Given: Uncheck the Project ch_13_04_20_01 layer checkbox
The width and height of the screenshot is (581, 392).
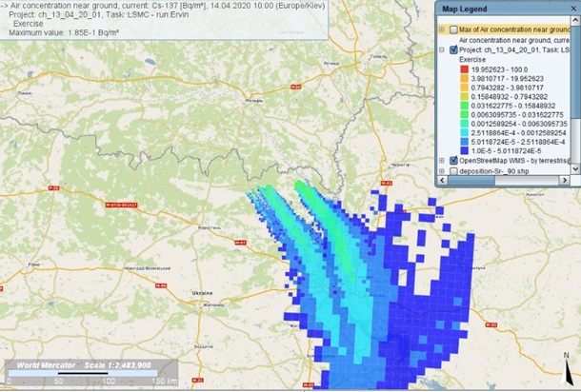Looking at the screenshot, I should point(453,50).
